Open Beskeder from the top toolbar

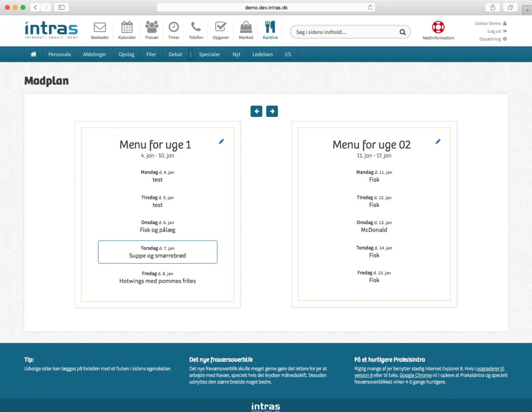click(99, 30)
